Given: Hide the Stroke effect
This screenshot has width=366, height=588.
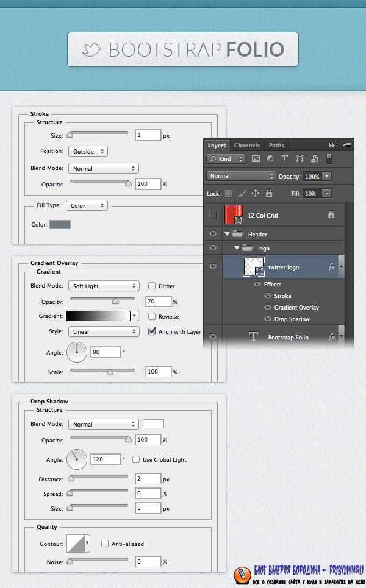Looking at the screenshot, I should click(268, 296).
